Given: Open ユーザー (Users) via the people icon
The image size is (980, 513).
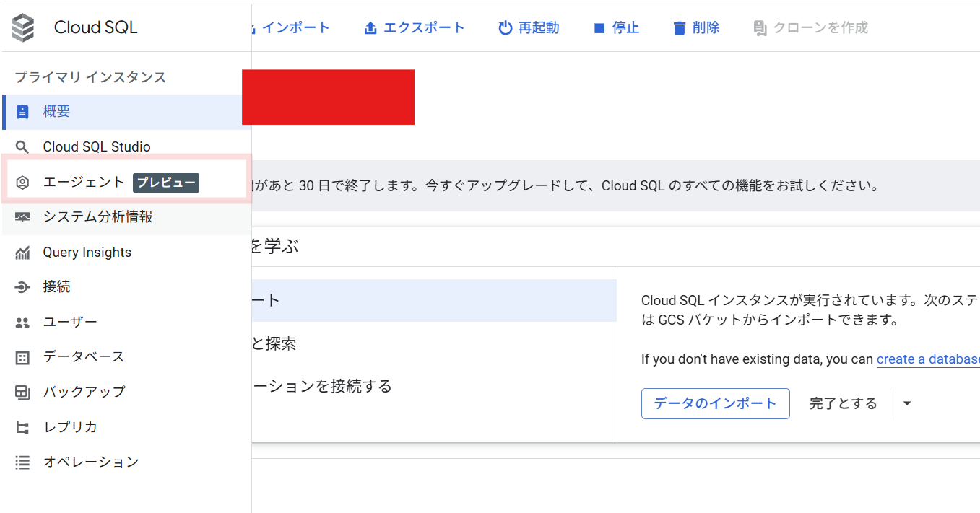Looking at the screenshot, I should 22,321.
